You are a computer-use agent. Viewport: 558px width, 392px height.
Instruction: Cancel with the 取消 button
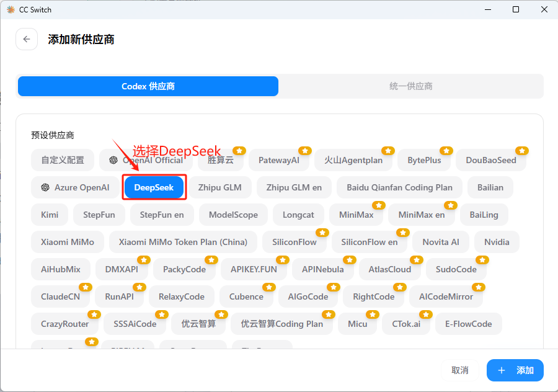point(460,370)
